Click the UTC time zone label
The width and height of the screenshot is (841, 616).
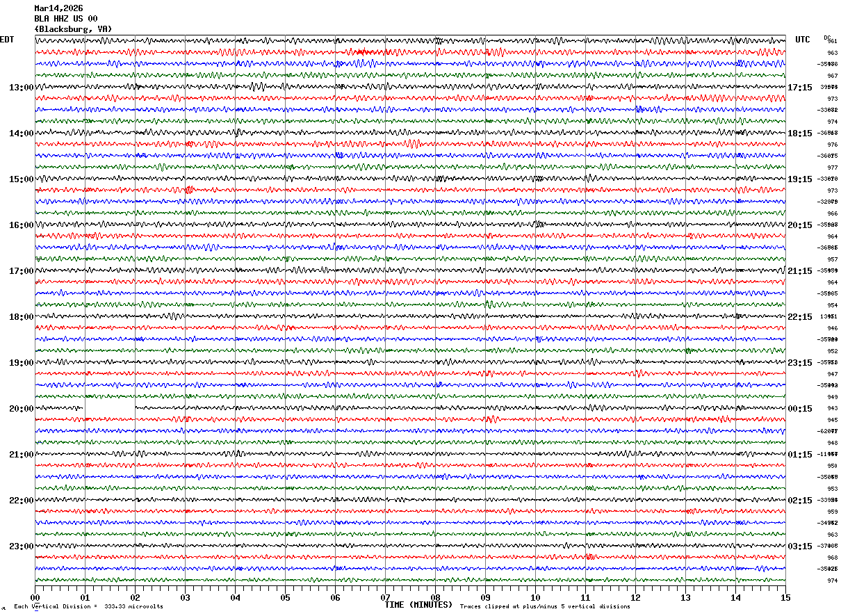(803, 40)
